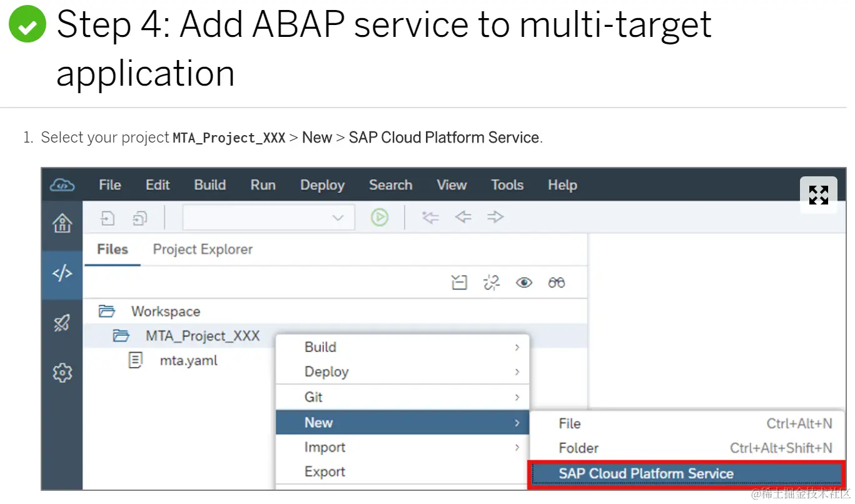Click the MTA_Project_XXX code text in instruction
The height and width of the screenshot is (504, 855).
[x=229, y=138]
